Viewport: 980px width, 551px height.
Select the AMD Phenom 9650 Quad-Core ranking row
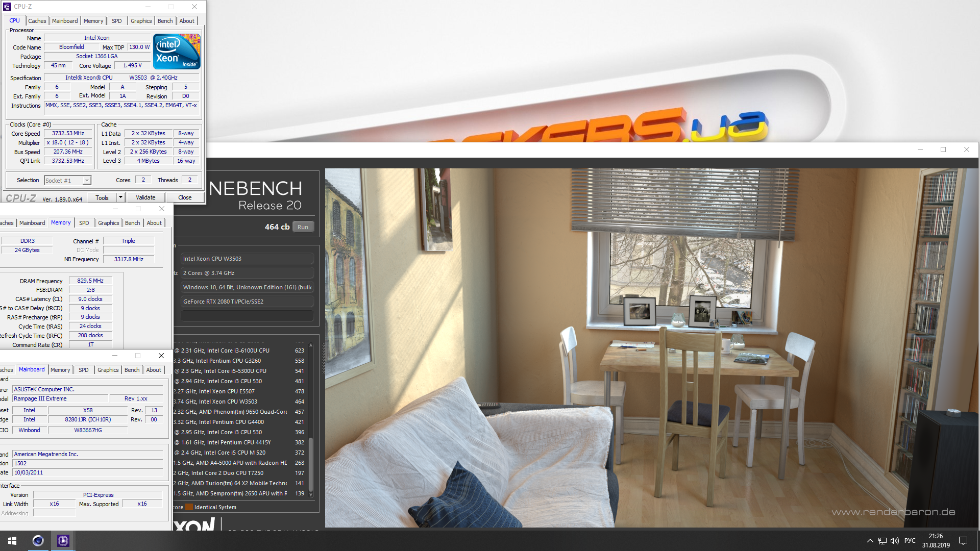tap(239, 412)
